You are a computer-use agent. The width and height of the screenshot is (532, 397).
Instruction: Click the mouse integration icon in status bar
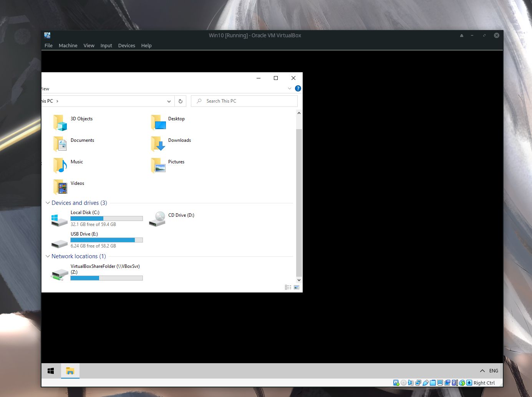[462, 382]
